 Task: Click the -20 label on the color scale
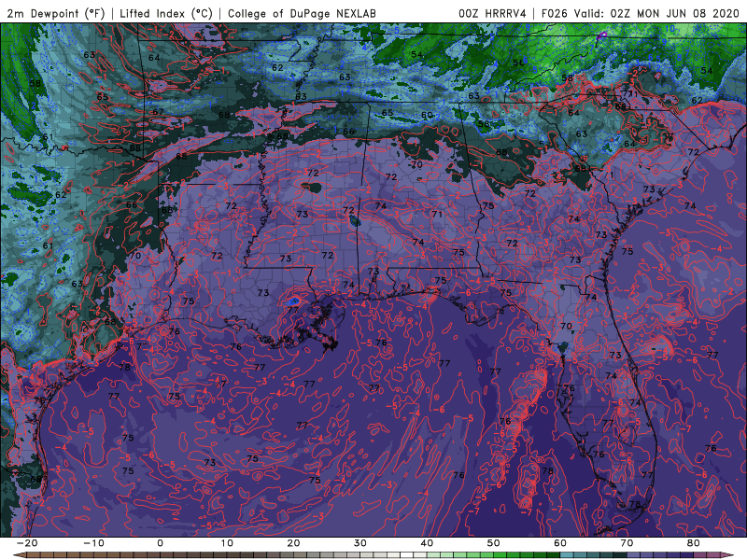pos(27,543)
